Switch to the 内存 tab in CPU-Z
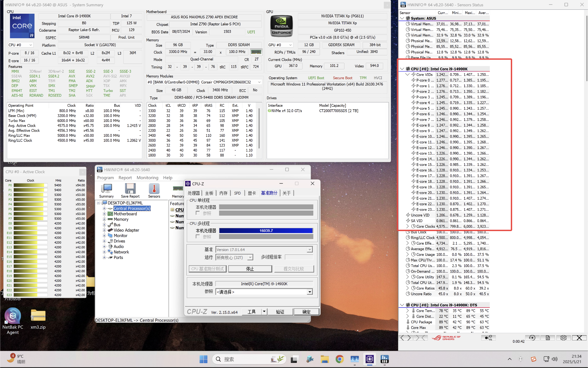Screen dimensions: 588x368 coord(223,193)
